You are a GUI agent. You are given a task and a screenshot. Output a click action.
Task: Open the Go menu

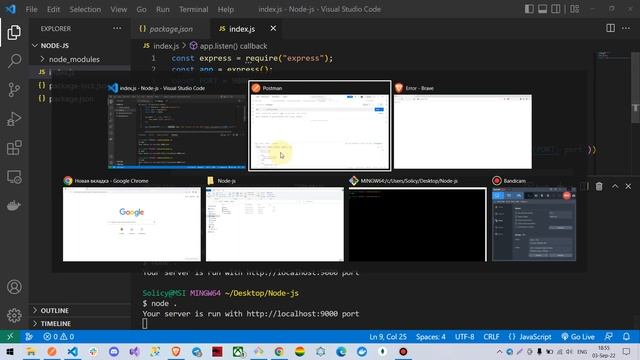[141, 9]
